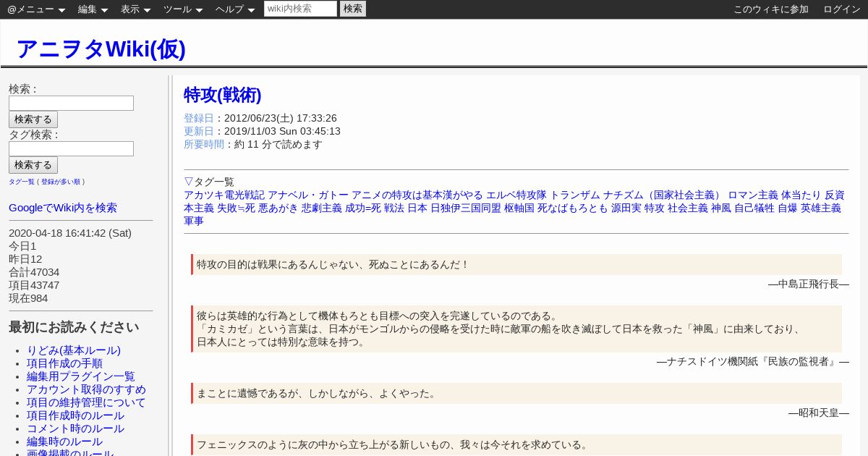
Task: Select the ―中島正飛行長― attribution text
Action: pyautogui.click(x=809, y=284)
